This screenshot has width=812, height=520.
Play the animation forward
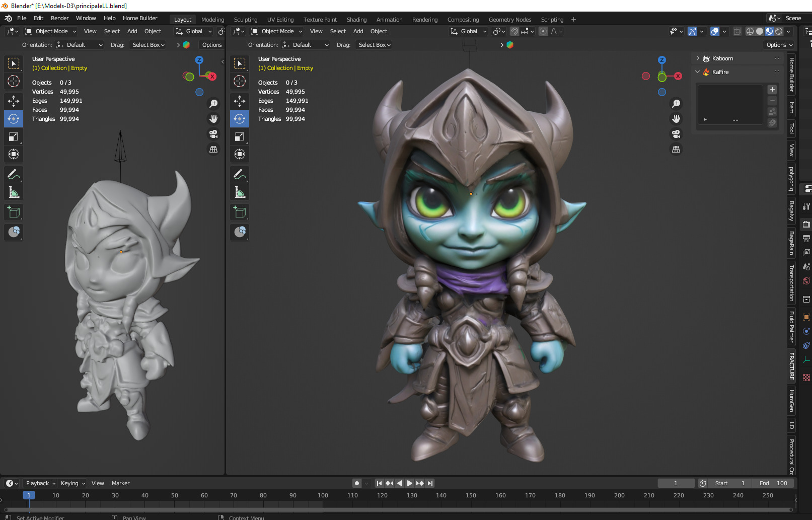(410, 483)
